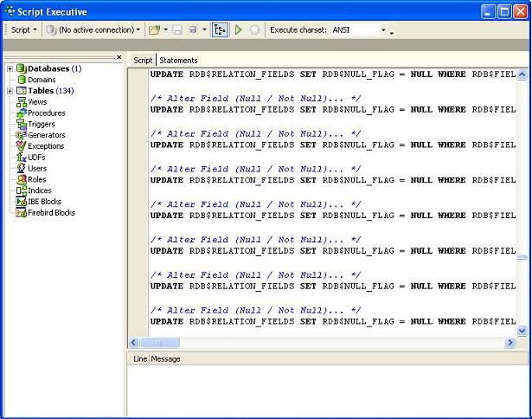Click the Open script folder icon

(154, 29)
